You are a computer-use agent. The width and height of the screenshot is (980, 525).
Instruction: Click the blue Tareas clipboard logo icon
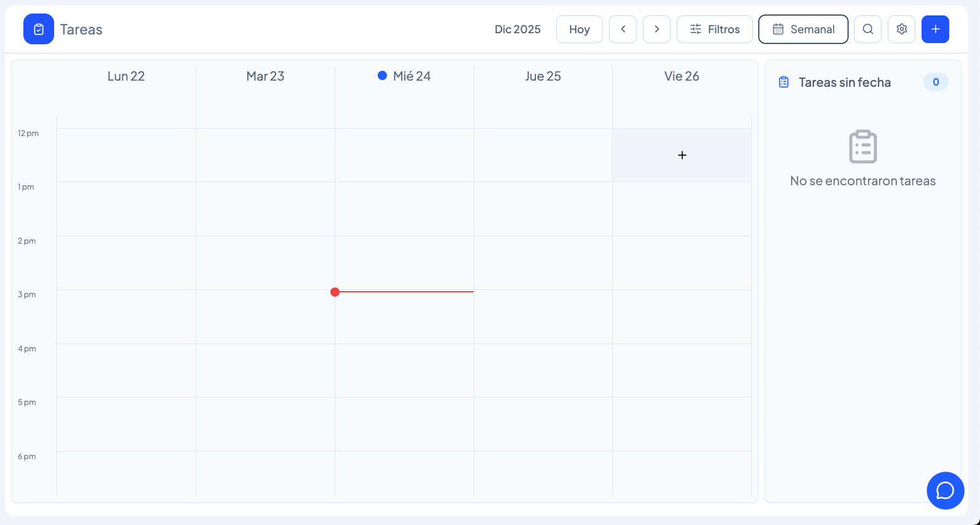(39, 29)
